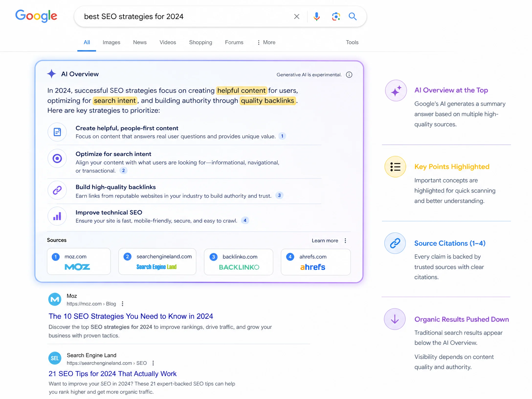
Task: Open three-dot menu for Search Engine Land result
Action: tap(153, 363)
